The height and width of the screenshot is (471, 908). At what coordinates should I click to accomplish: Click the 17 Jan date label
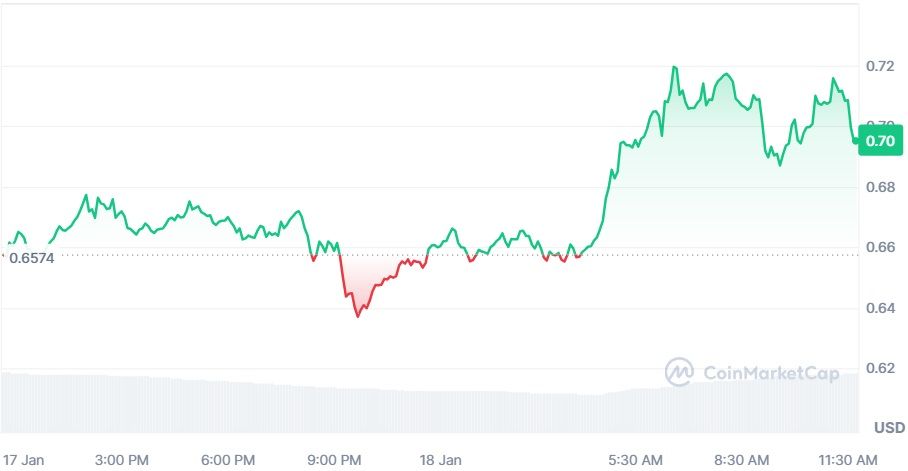tap(23, 460)
